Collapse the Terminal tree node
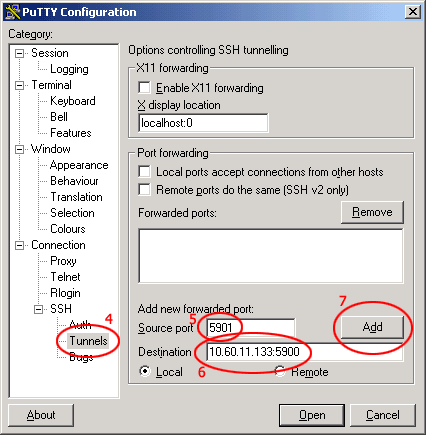 point(20,85)
